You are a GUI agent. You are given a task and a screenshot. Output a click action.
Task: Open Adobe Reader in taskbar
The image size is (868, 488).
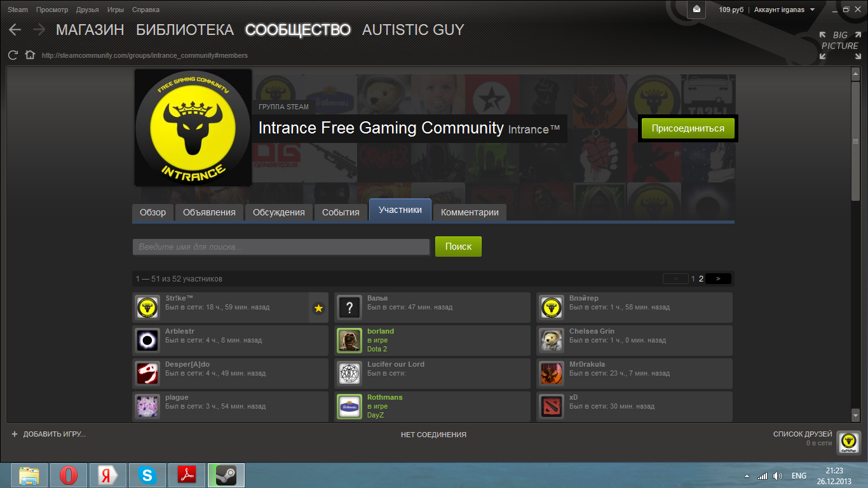pyautogui.click(x=187, y=475)
